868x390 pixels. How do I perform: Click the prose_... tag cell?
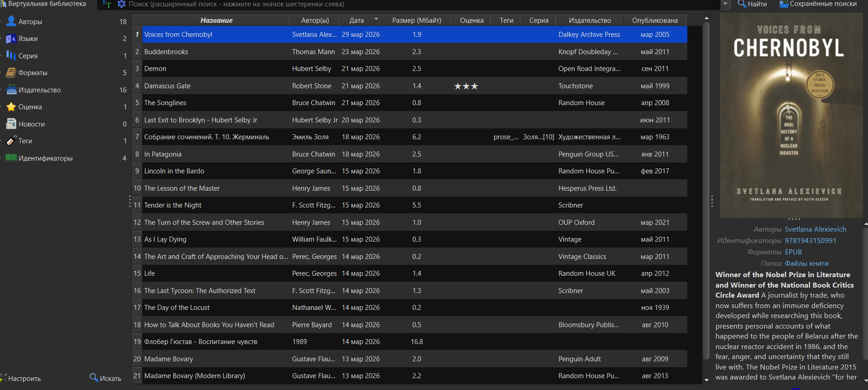[506, 137]
